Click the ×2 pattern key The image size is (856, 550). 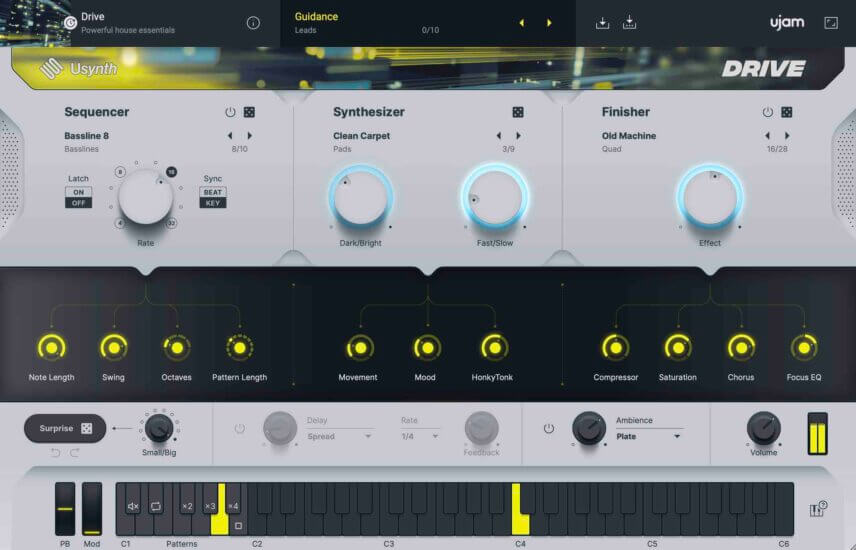pos(187,506)
